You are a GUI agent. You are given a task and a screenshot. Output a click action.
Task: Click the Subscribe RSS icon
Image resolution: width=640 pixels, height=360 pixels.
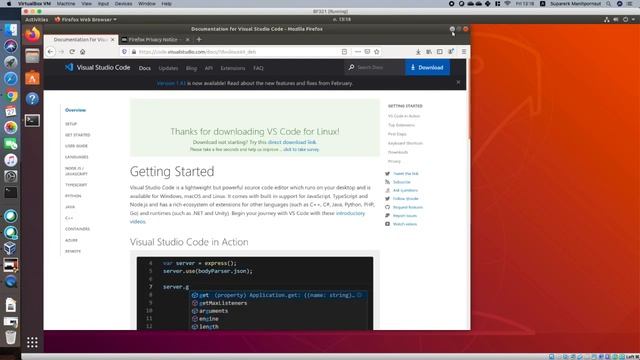click(x=387, y=182)
